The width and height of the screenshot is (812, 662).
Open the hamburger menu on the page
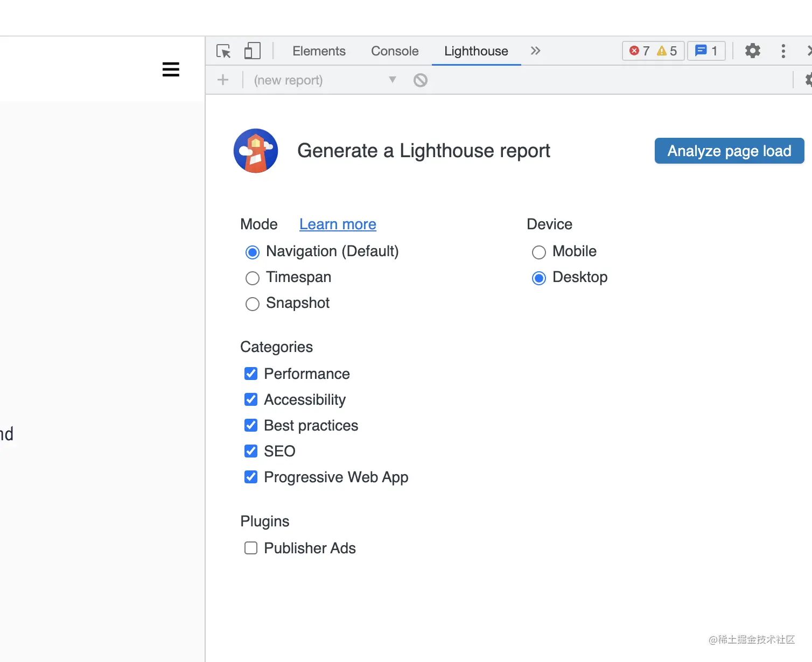tap(171, 69)
